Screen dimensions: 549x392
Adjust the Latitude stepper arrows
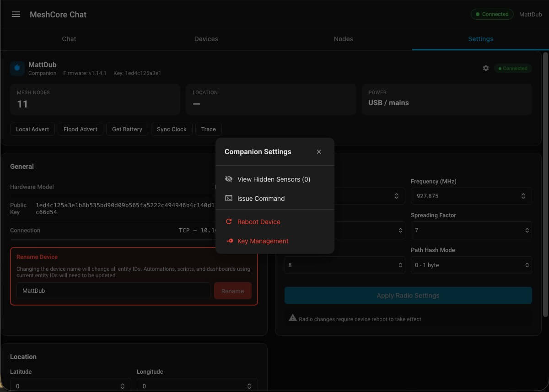pos(123,387)
